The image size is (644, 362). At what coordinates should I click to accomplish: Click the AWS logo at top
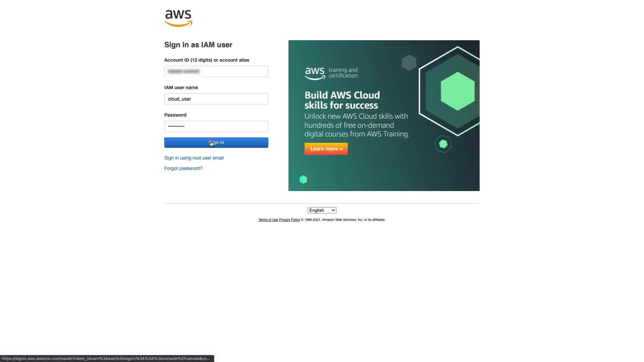pos(178,18)
